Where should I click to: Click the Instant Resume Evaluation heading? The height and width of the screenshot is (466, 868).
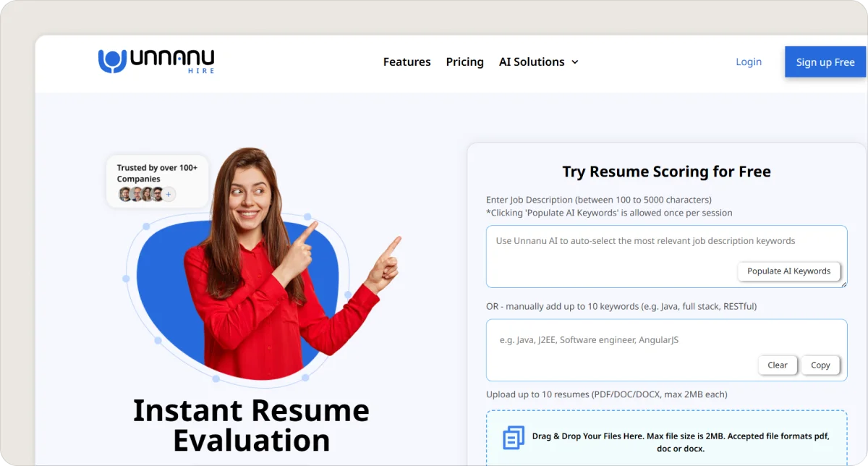click(x=251, y=425)
